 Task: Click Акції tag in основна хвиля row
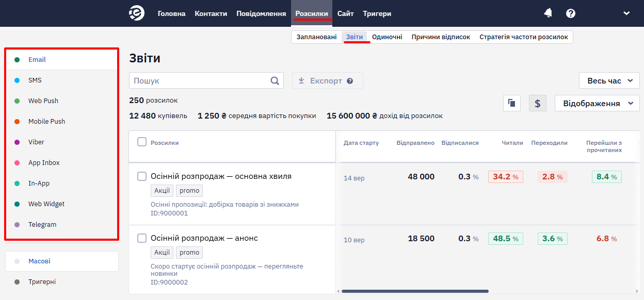coord(162,191)
